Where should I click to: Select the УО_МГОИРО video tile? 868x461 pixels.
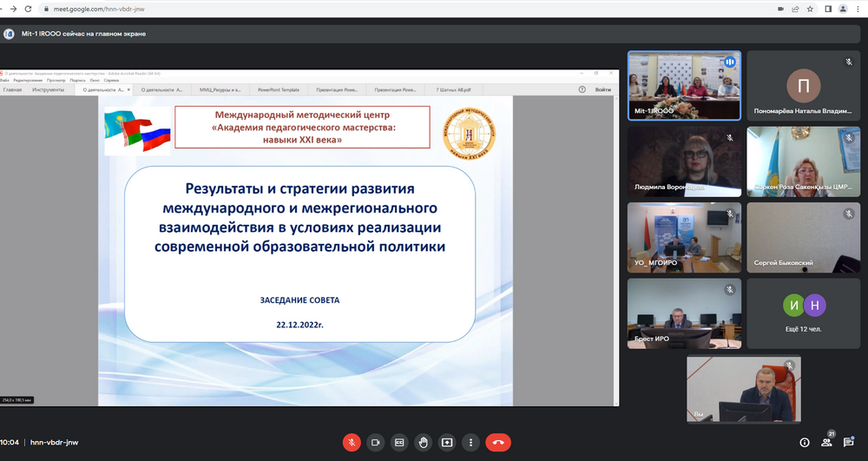684,237
